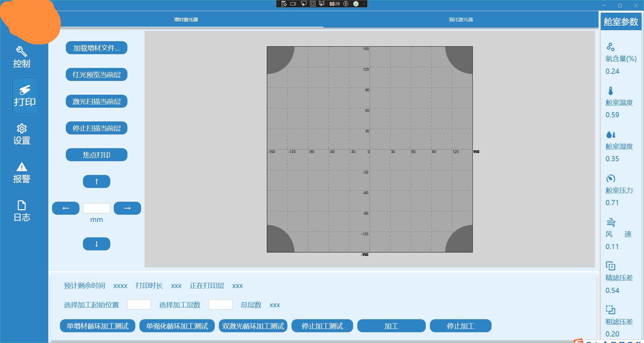Start 双激光循环加工测试
This screenshot has width=644, height=343.
(x=253, y=326)
